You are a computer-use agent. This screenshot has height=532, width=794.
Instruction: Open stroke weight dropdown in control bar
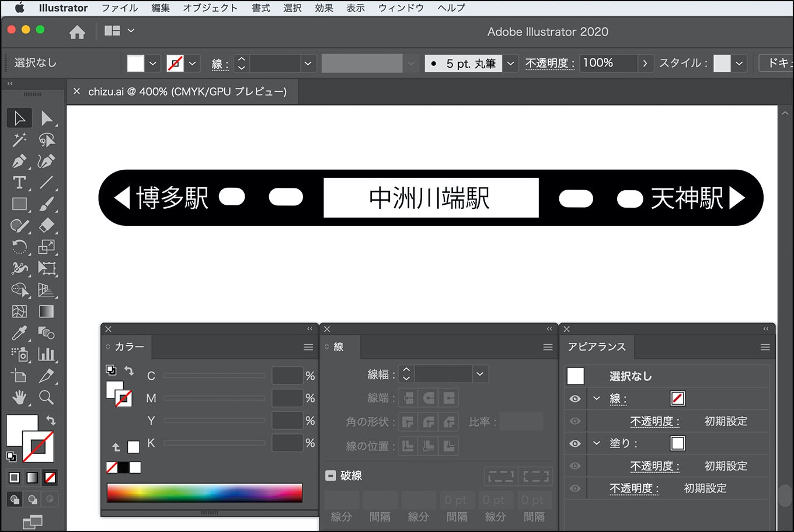[308, 63]
